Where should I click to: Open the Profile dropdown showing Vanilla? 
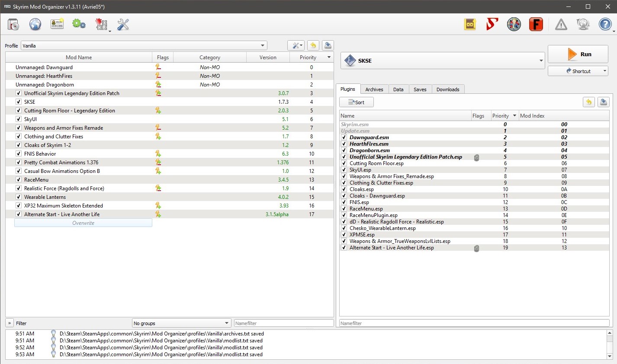[144, 46]
